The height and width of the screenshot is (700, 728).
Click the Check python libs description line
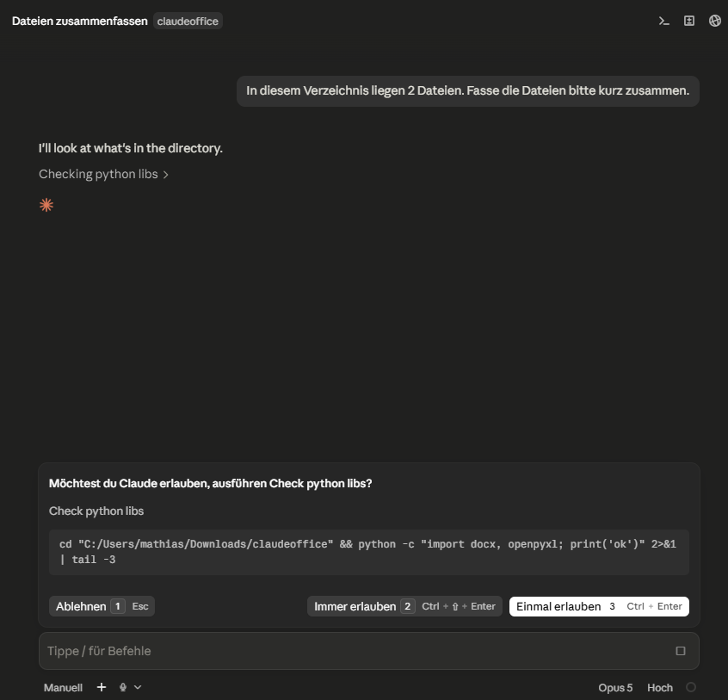coord(96,511)
